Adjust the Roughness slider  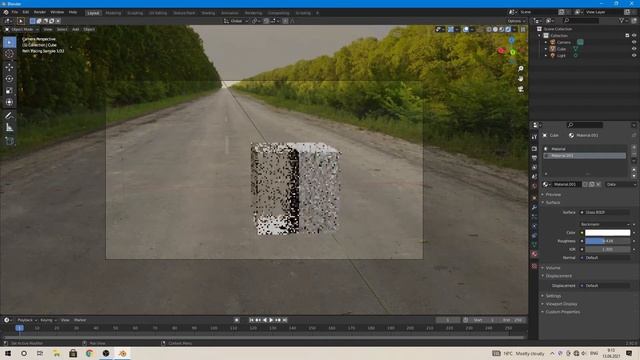607,241
